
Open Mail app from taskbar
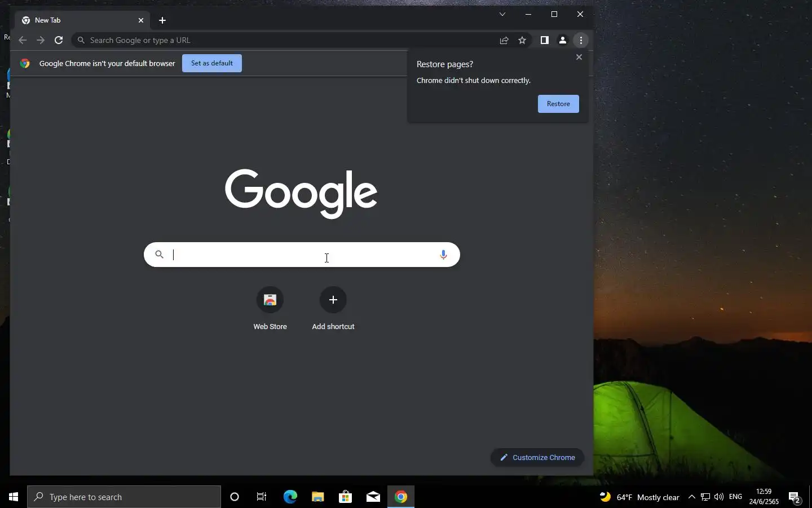coord(373,497)
